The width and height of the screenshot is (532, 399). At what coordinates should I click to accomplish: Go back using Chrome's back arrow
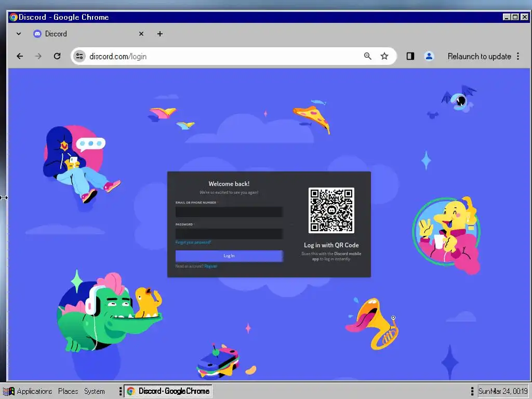20,56
